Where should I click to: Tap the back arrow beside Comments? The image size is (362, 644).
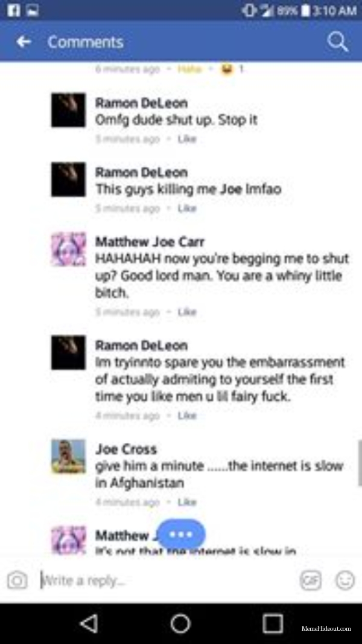coord(24,42)
